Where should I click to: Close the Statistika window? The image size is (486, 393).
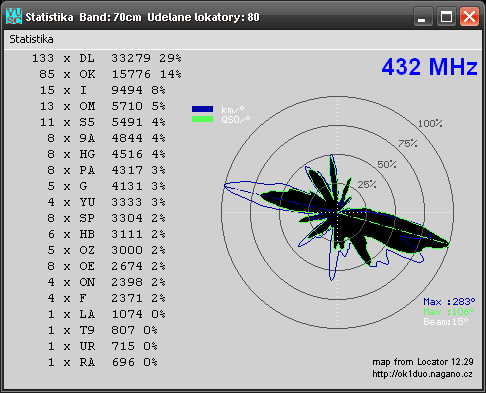469,16
